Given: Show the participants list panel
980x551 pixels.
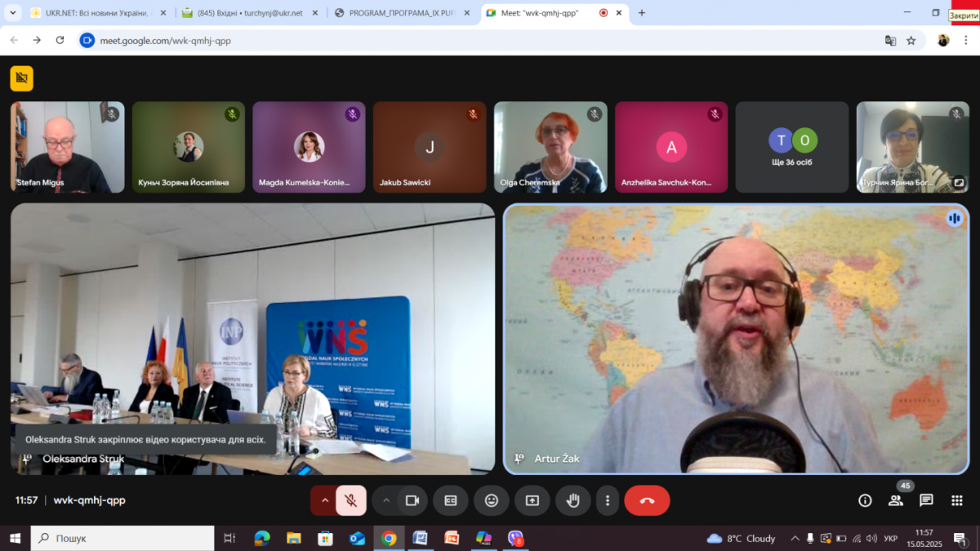Looking at the screenshot, I should [x=896, y=500].
